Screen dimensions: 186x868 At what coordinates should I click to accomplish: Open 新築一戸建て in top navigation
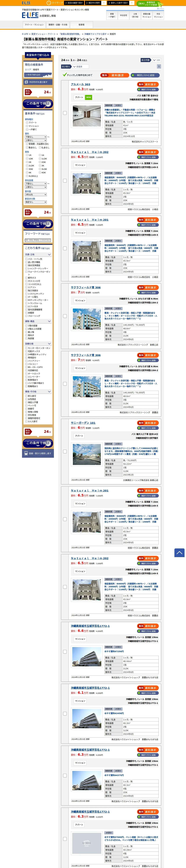tap(112, 15)
